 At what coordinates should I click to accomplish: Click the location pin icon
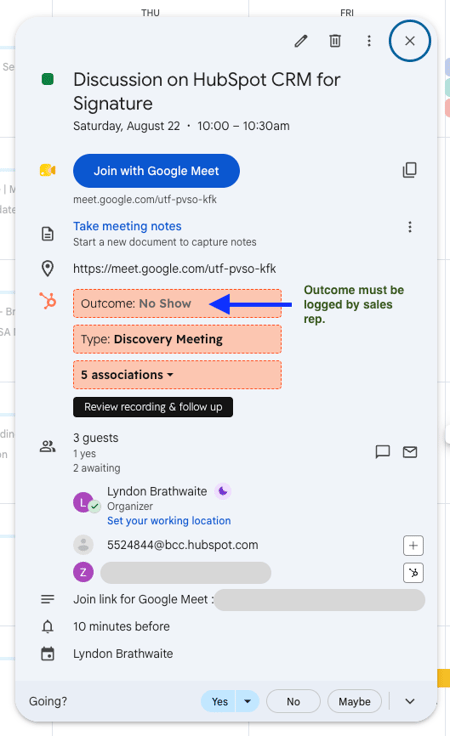[47, 268]
